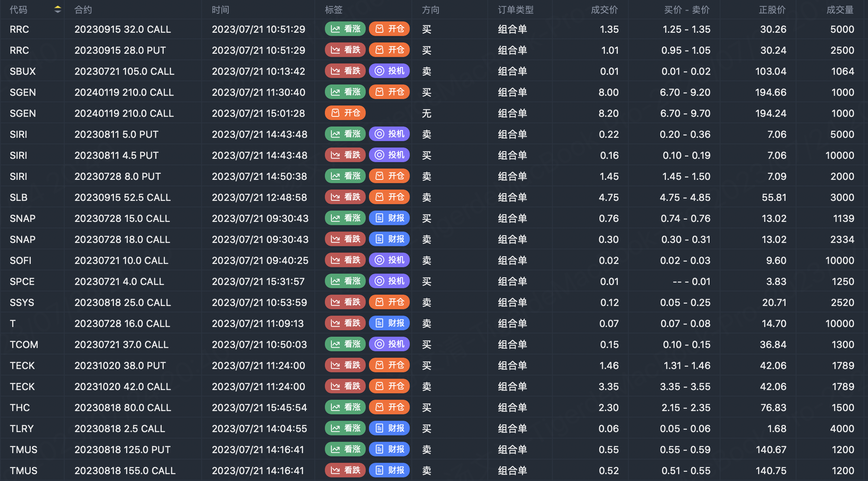Image resolution: width=868 pixels, height=481 pixels.
Task: Open TCOM ticker symbol
Action: click(24, 344)
